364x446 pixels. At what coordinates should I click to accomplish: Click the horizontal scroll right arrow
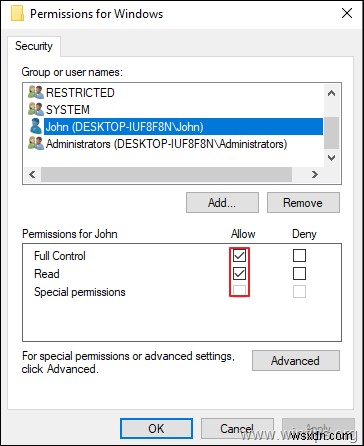[314, 174]
